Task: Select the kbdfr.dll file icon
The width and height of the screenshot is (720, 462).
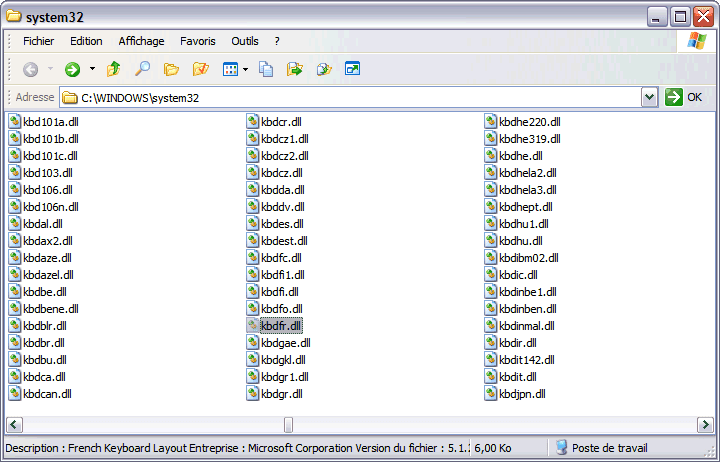Action: tap(252, 325)
